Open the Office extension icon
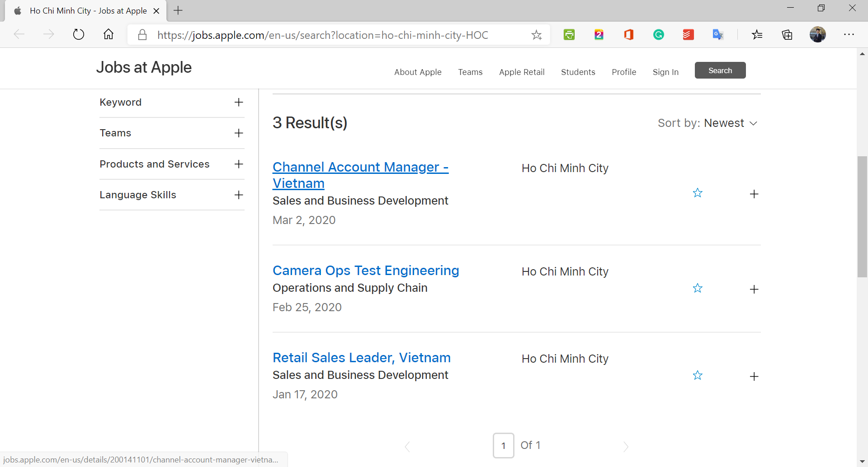 tap(629, 35)
